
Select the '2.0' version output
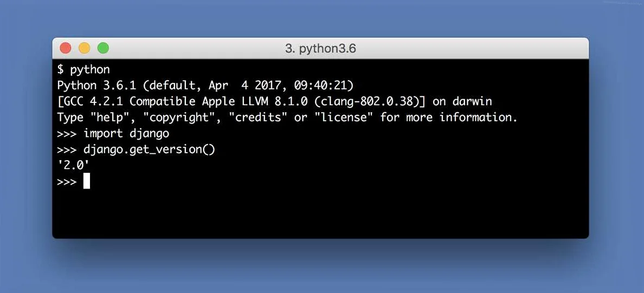[x=74, y=165]
